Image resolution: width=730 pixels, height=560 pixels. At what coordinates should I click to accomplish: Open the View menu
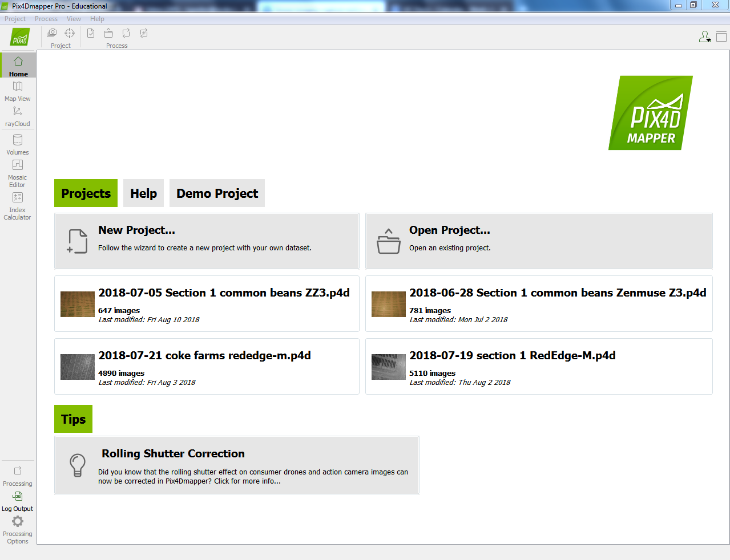(74, 19)
